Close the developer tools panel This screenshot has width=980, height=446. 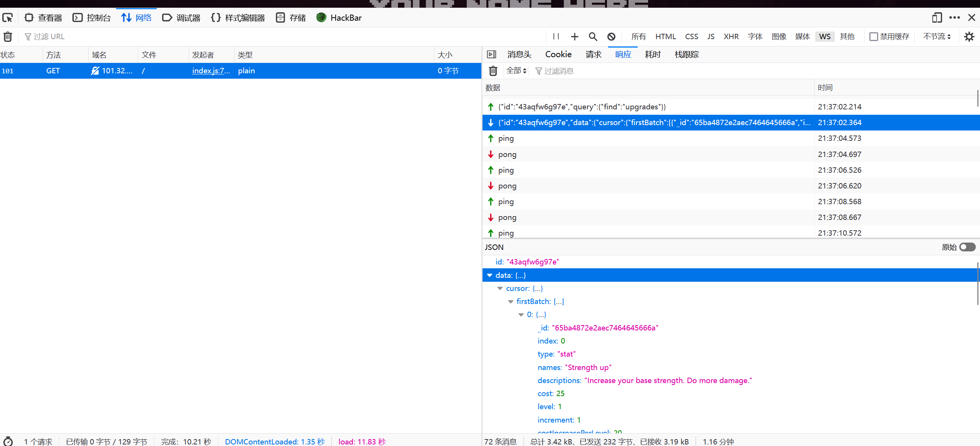(972, 18)
